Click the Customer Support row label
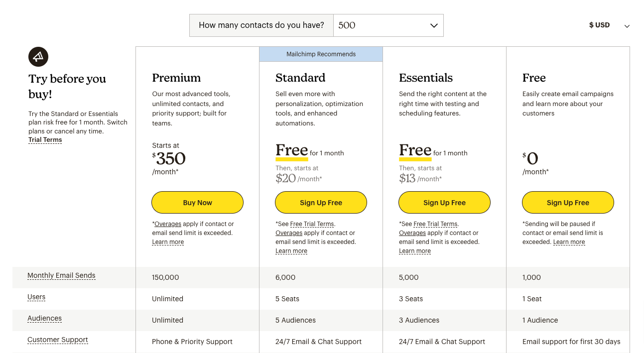 click(57, 340)
